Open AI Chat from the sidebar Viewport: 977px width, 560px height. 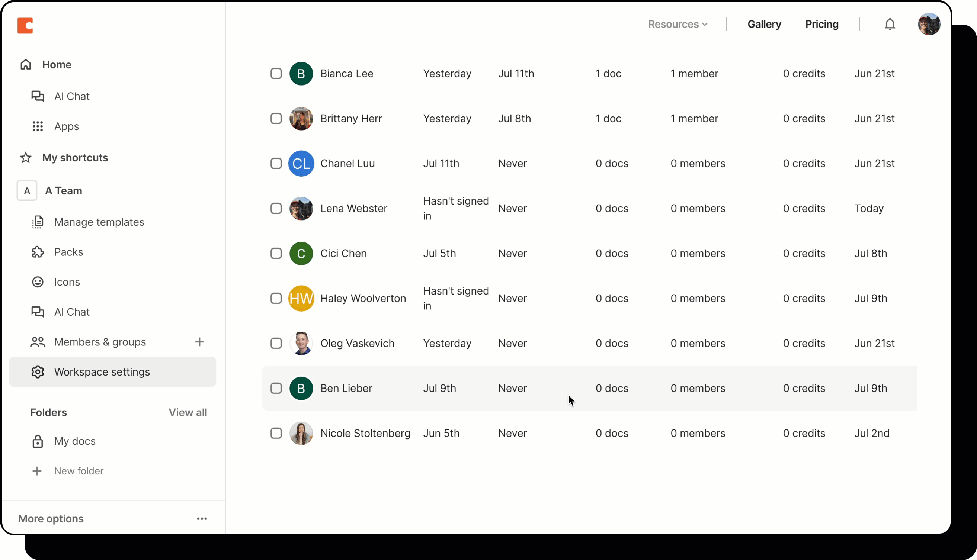[x=72, y=96]
